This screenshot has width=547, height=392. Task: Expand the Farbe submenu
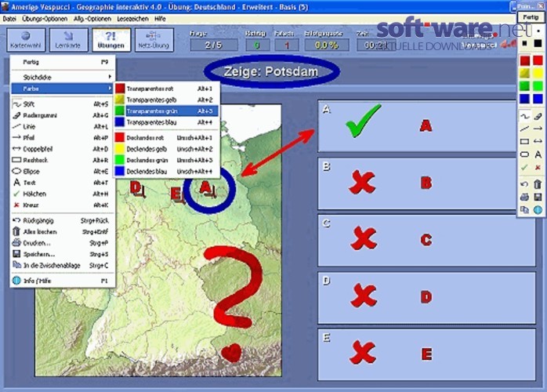coord(63,89)
